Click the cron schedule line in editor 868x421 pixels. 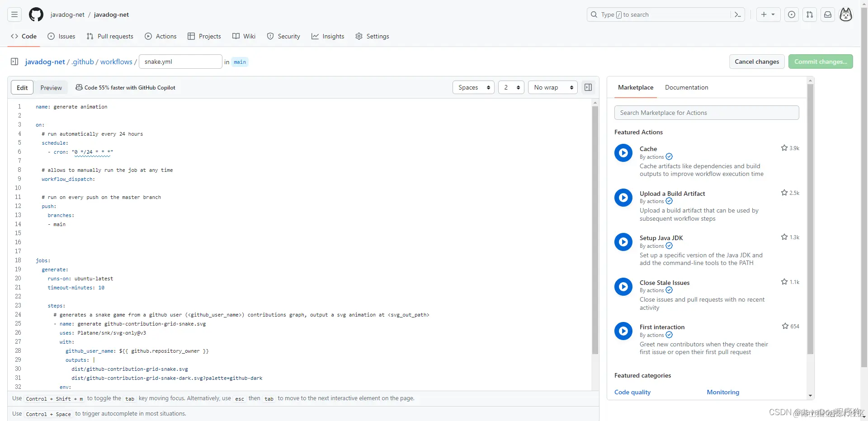point(80,152)
